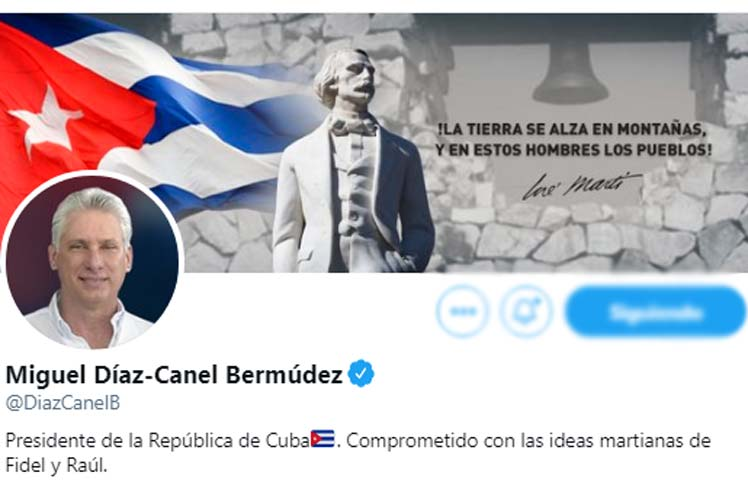
Task: Click the José Martí signature on banner
Action: click(581, 185)
